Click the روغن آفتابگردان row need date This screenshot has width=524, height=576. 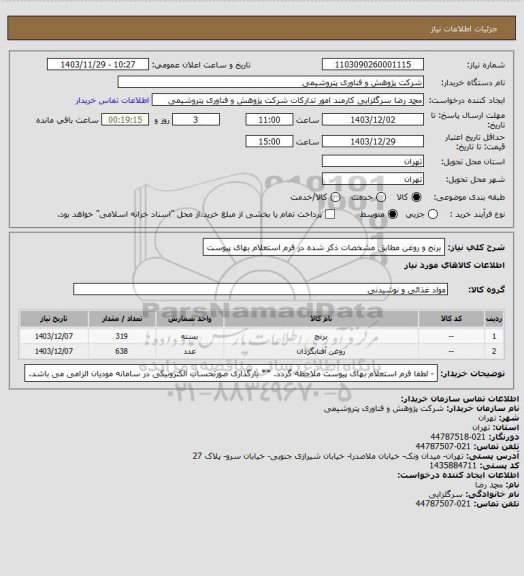[x=54, y=351]
